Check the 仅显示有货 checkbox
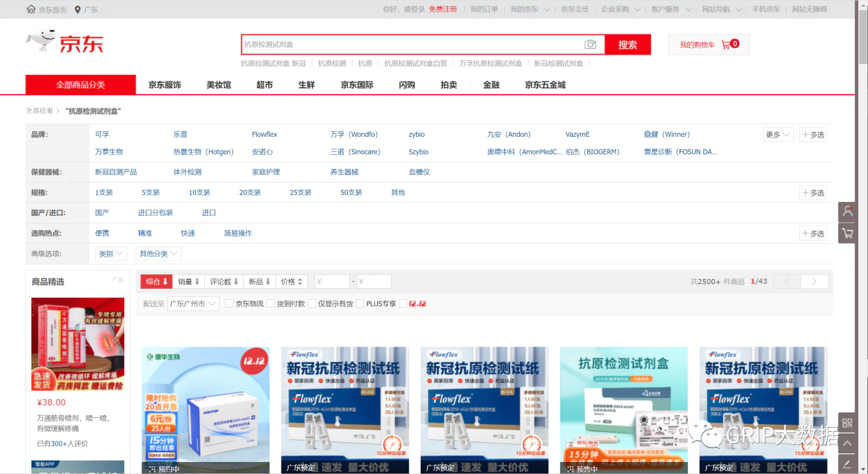This screenshot has width=868, height=474. tap(312, 303)
